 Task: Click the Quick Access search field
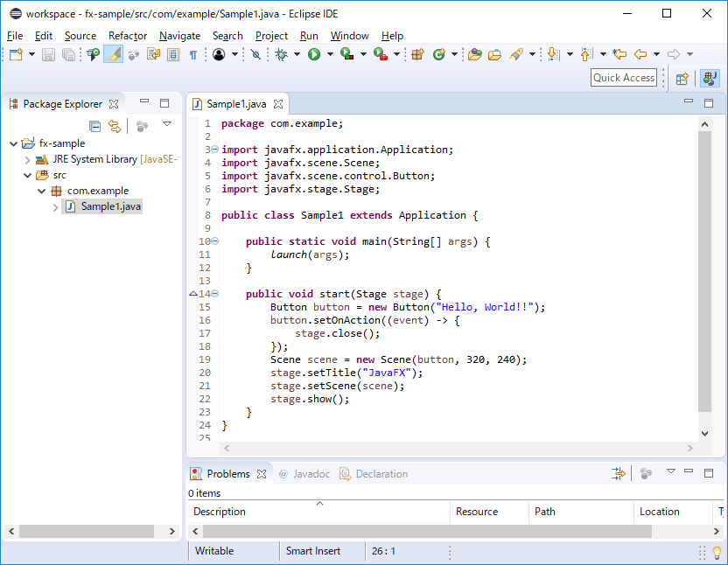[624, 78]
